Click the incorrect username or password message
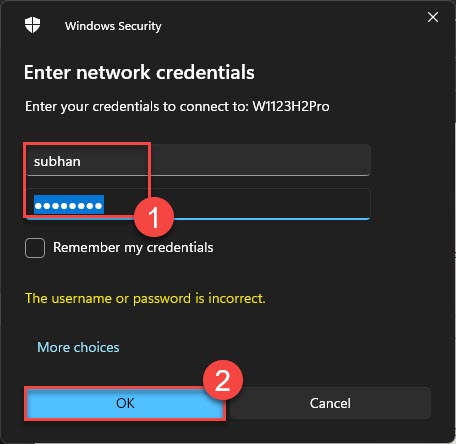Screen dimensions: 456x444 pos(145,298)
